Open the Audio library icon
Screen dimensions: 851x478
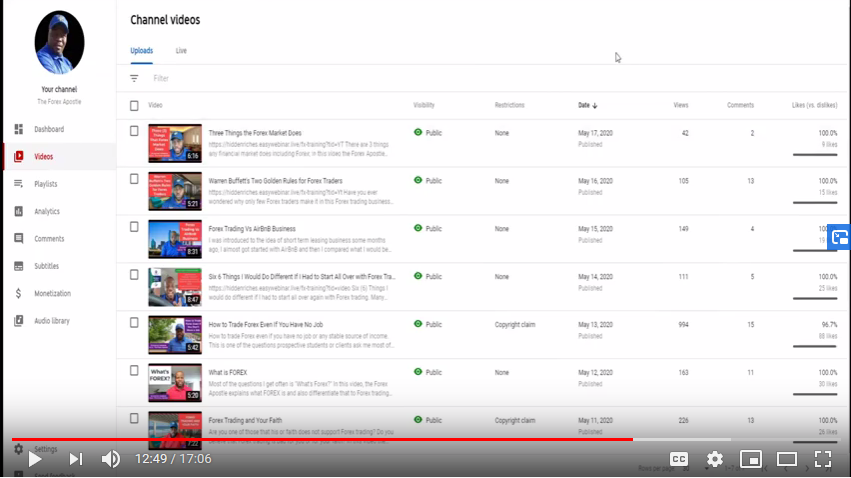18,321
